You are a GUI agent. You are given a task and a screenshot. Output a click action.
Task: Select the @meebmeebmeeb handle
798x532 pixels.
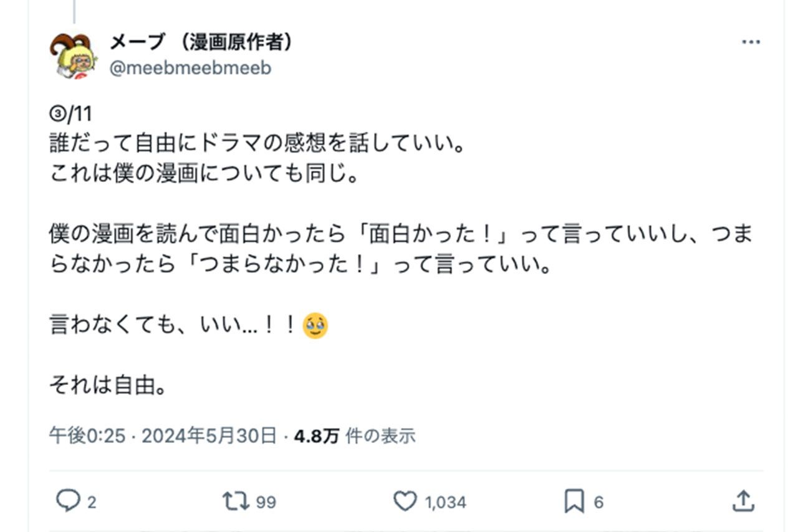(190, 69)
